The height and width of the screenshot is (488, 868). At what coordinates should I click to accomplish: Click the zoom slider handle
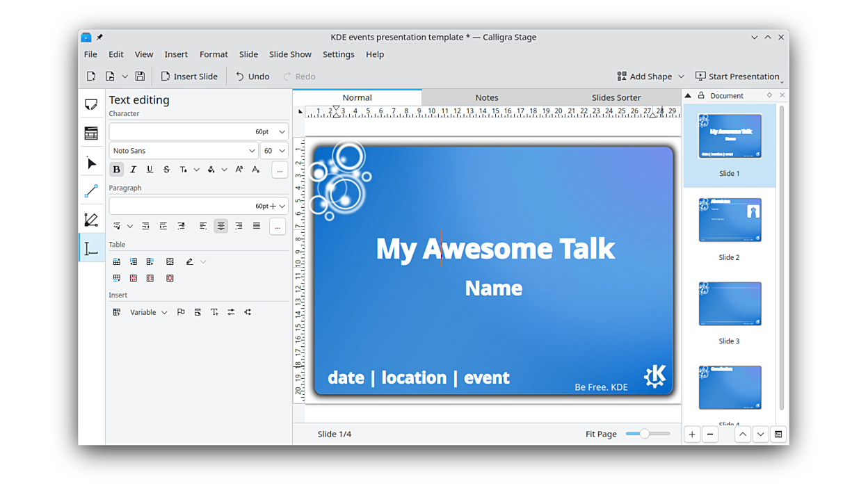click(x=645, y=434)
